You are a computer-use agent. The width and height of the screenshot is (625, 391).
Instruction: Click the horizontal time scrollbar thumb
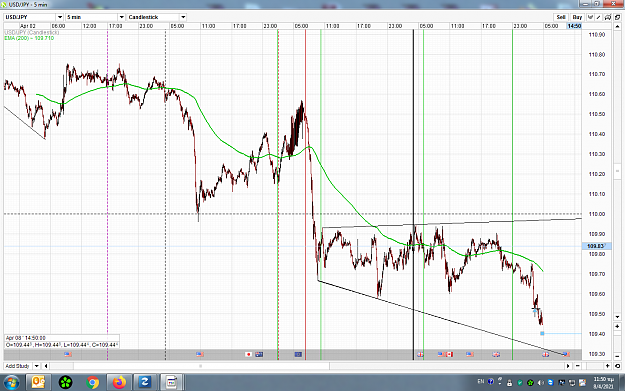(201, 366)
